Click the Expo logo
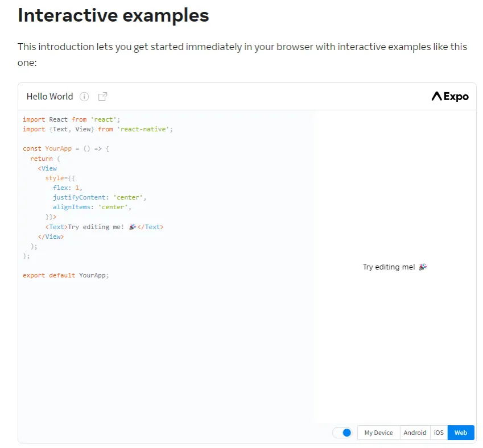 (x=449, y=96)
